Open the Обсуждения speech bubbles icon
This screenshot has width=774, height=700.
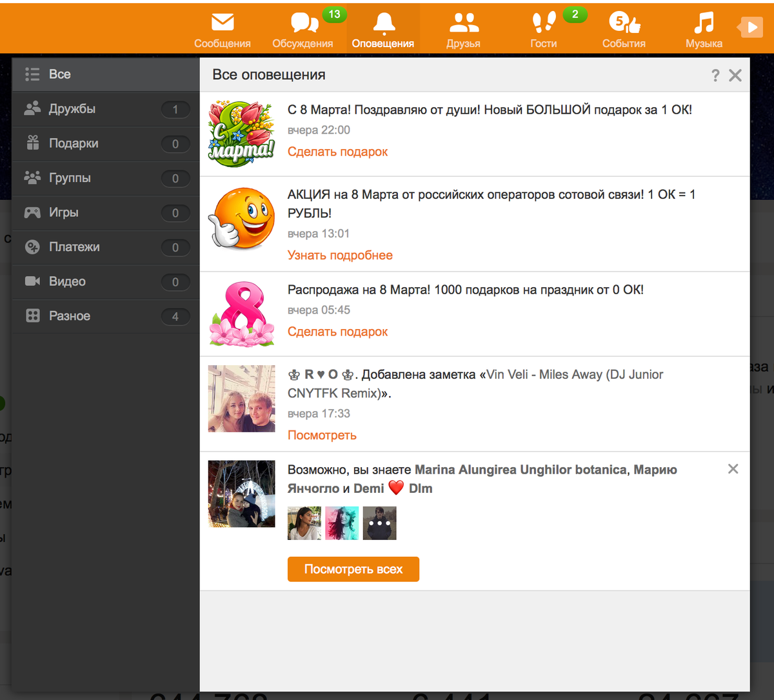click(304, 23)
